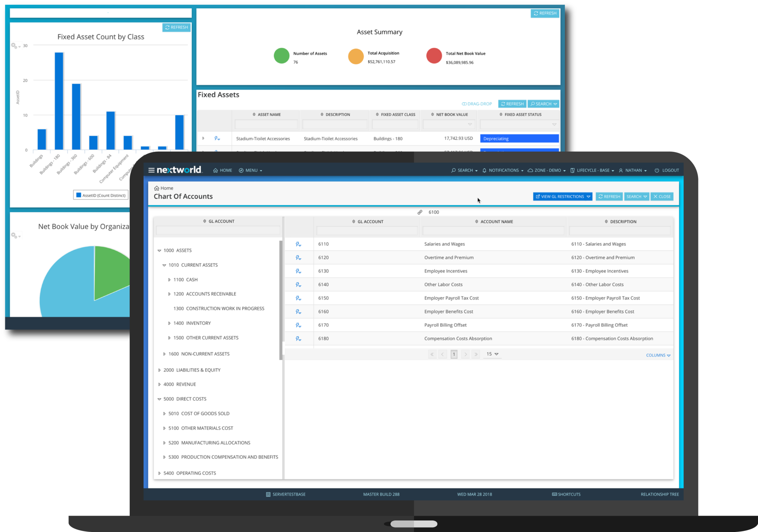Open NOTIFICATIONS bell menu
Image resolution: width=758 pixels, height=532 pixels.
point(503,170)
